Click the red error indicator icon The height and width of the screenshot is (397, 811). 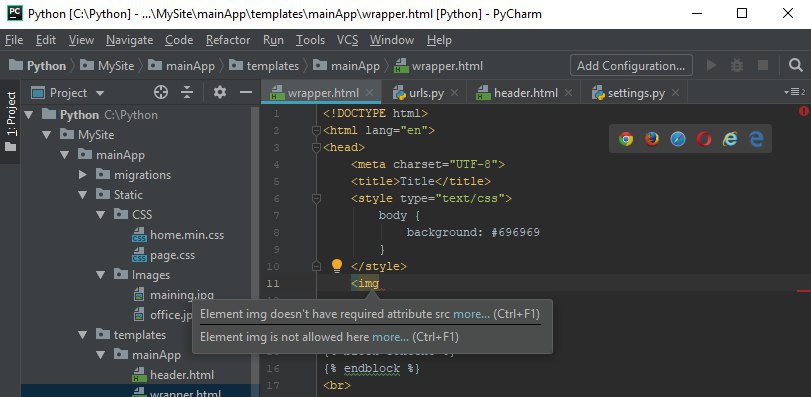pyautogui.click(x=803, y=111)
